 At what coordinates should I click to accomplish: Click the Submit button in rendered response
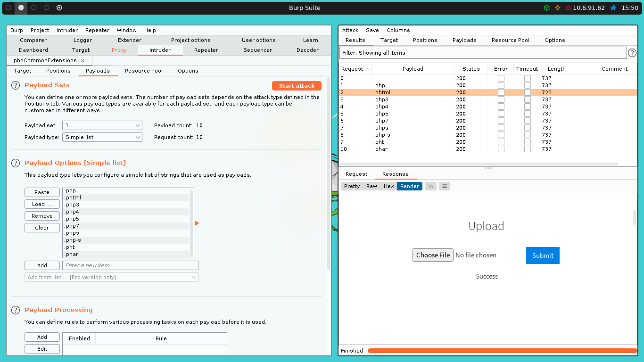coord(543,255)
